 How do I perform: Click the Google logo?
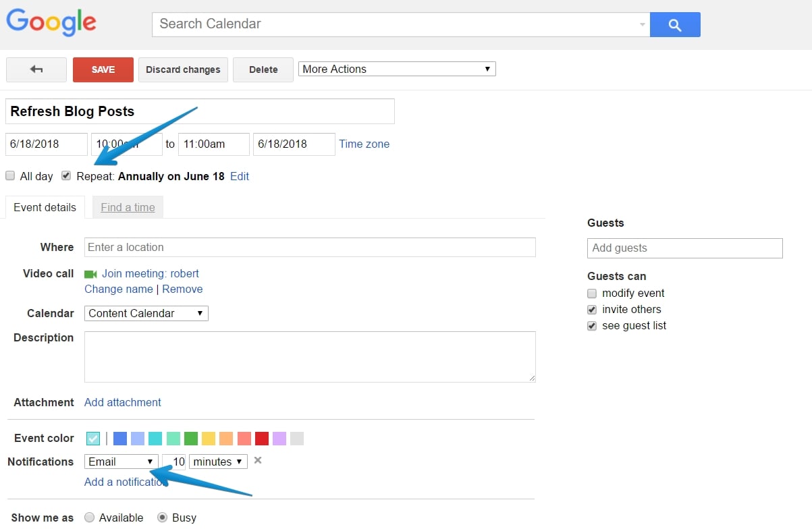pyautogui.click(x=51, y=23)
